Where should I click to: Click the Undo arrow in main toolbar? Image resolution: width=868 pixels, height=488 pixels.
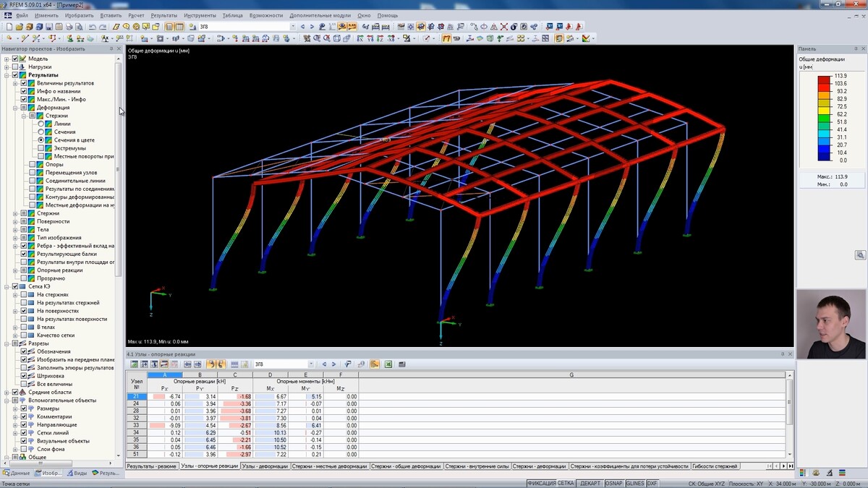tap(92, 27)
